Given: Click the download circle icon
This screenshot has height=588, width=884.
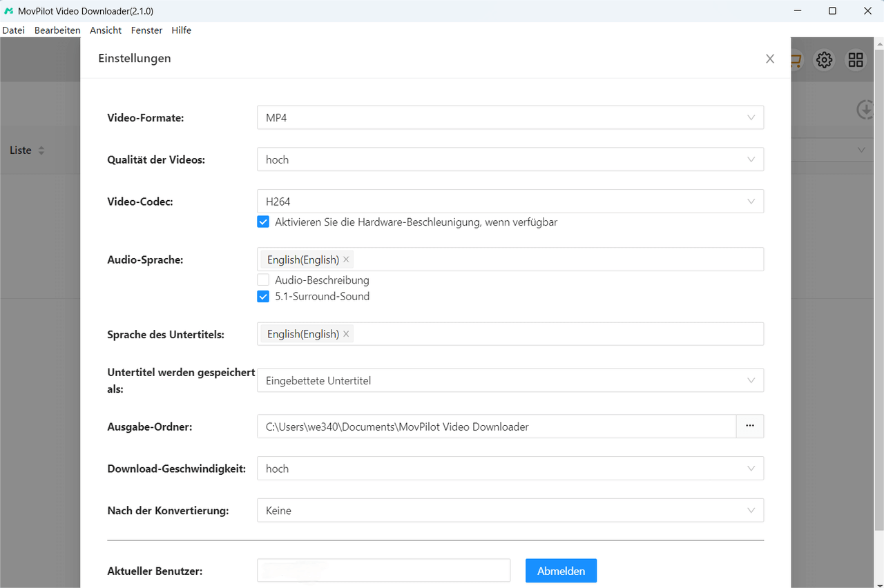Looking at the screenshot, I should [865, 109].
